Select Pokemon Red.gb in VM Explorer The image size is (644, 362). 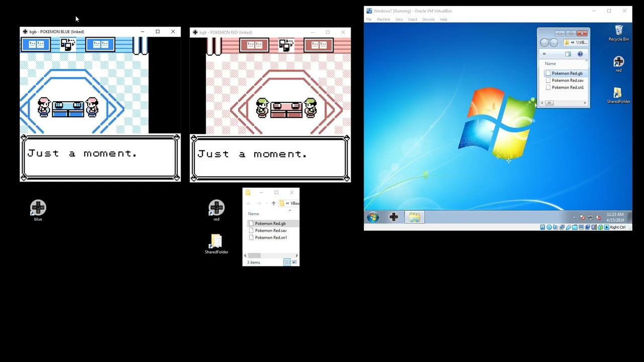click(x=567, y=73)
